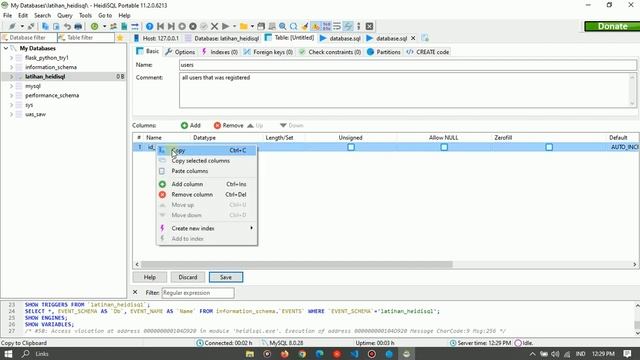The height and width of the screenshot is (360, 640).
Task: Click the favorites star icon
Action: coord(120,38)
